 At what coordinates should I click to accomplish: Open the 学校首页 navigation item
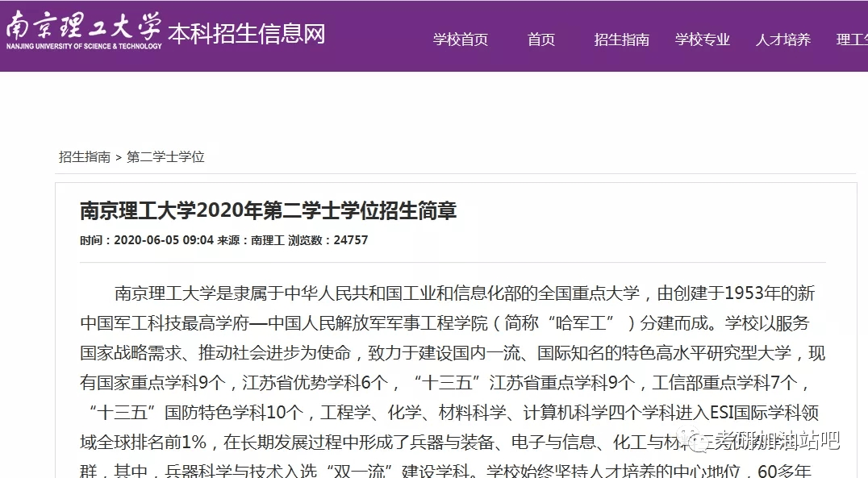tap(460, 39)
